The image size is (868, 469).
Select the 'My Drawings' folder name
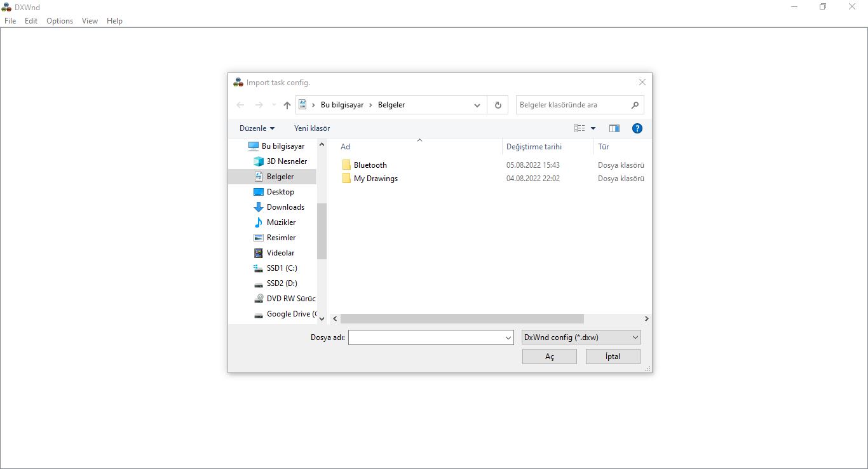[376, 179]
